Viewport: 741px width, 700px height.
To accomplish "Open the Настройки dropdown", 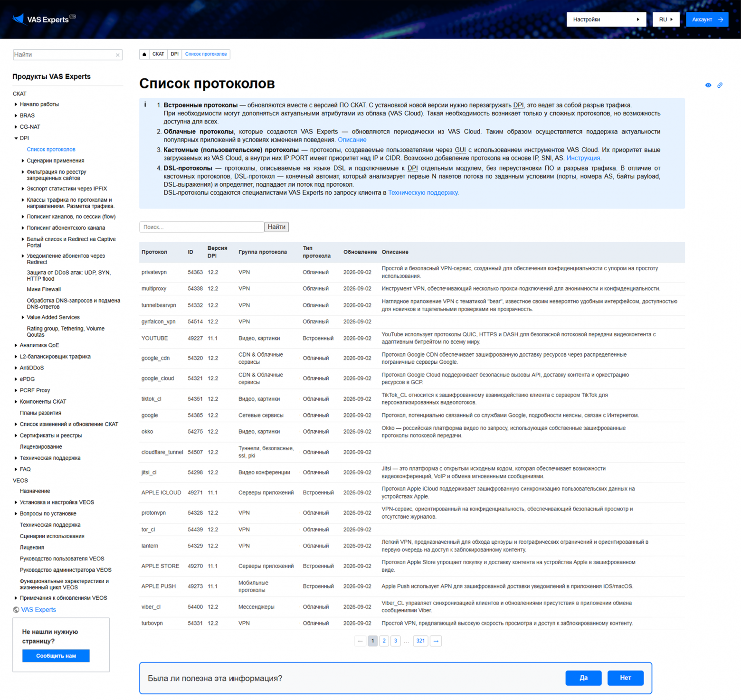I will click(606, 19).
